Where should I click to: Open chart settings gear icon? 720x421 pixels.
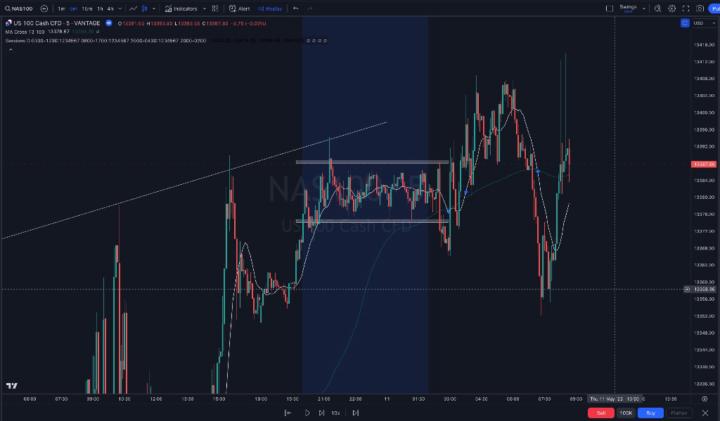click(672, 8)
